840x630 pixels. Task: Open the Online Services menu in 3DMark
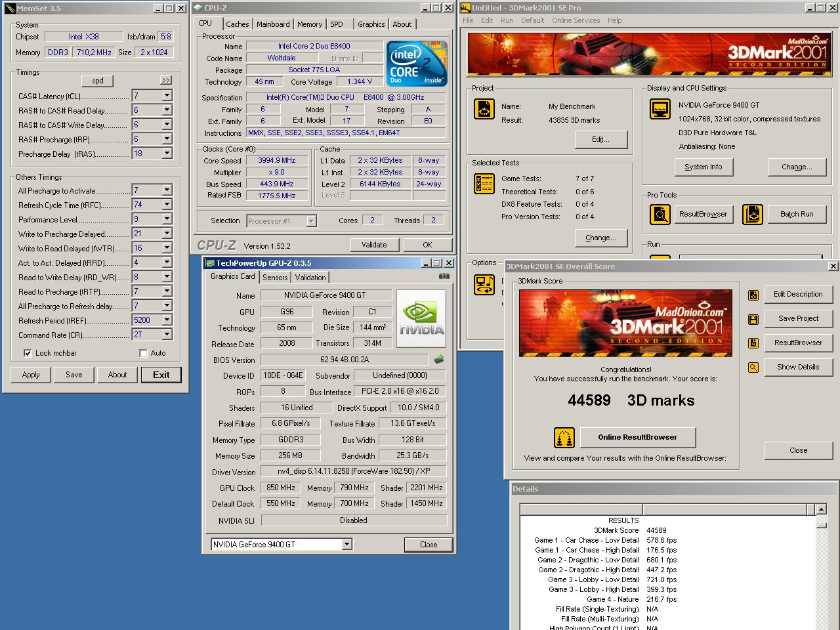tap(576, 20)
